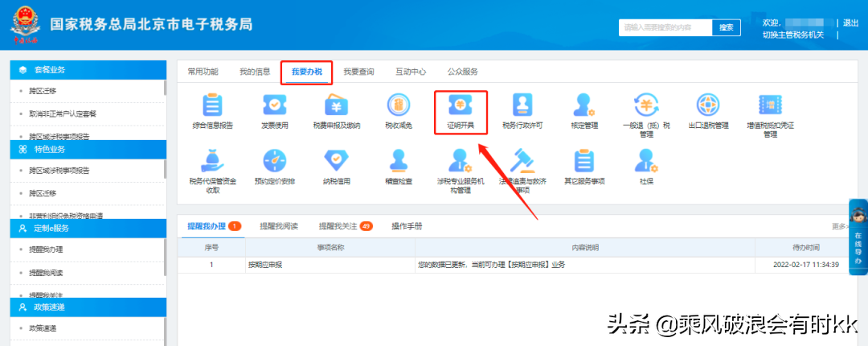
Task: Click the tax bureau emblem logo
Action: click(x=24, y=24)
